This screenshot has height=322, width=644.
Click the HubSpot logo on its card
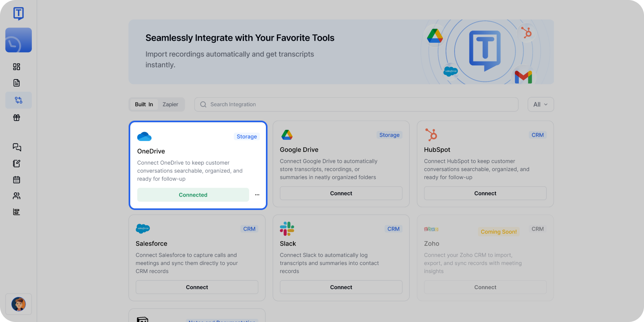(431, 135)
